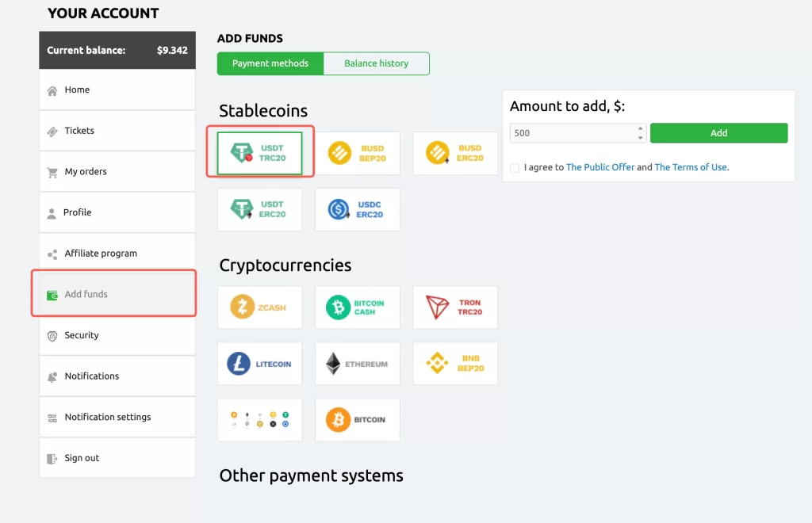Open The Terms of Use link
812x523 pixels.
point(691,167)
